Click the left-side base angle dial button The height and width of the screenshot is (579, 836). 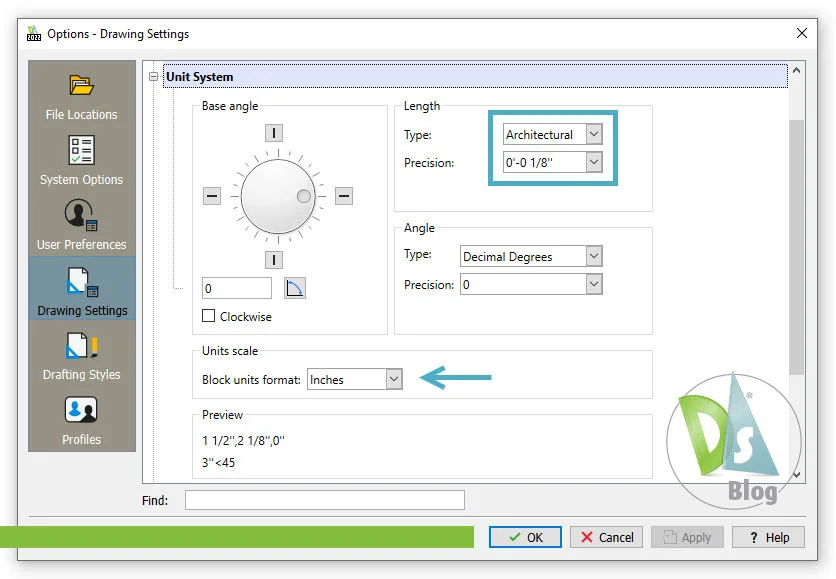click(x=212, y=197)
